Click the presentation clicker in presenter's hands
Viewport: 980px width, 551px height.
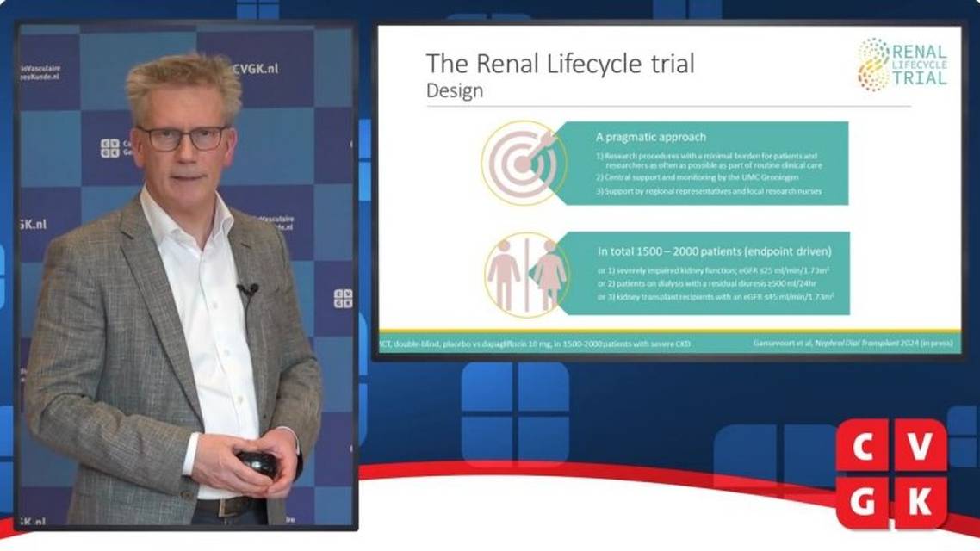click(x=257, y=463)
